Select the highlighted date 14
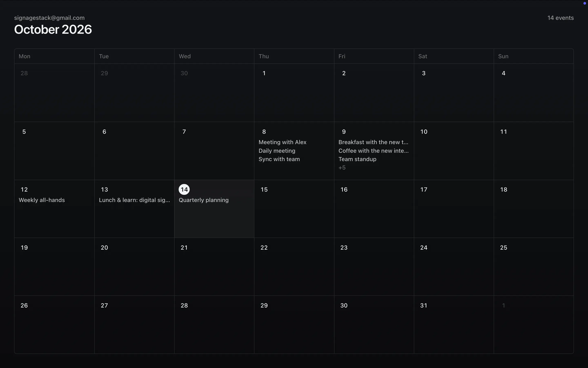 tap(184, 190)
